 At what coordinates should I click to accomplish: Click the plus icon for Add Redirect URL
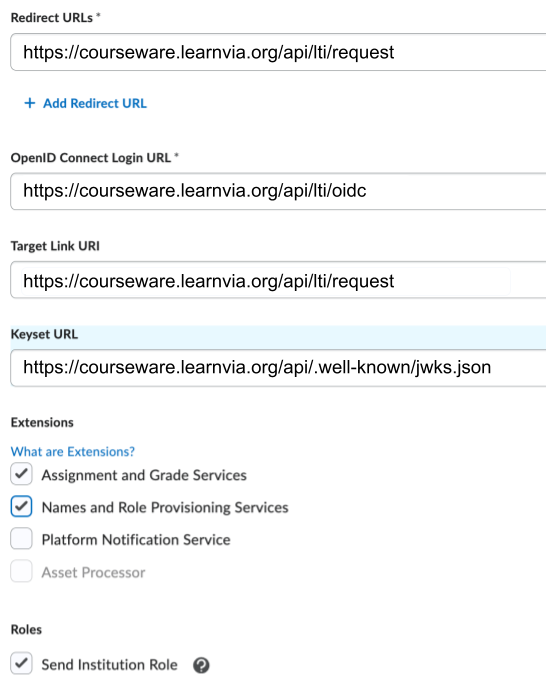coord(30,103)
